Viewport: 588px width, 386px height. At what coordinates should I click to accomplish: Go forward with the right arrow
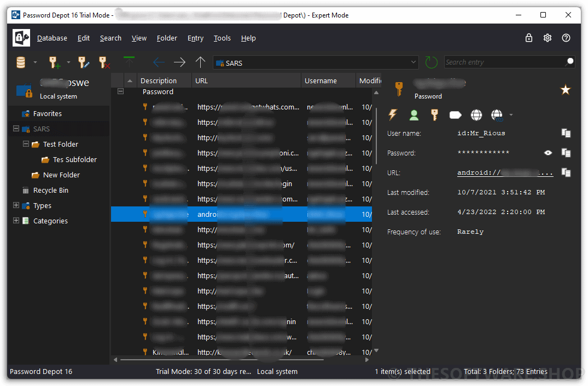pos(179,62)
